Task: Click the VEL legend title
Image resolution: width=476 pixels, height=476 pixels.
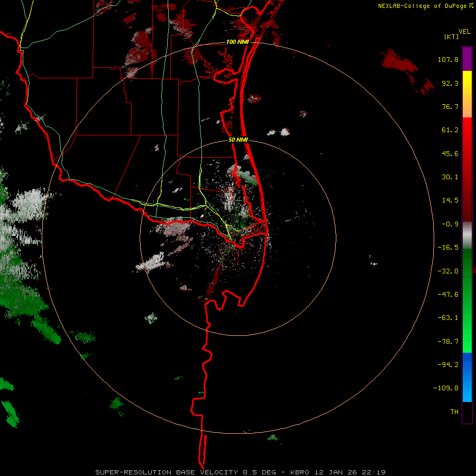Action: coord(464,32)
